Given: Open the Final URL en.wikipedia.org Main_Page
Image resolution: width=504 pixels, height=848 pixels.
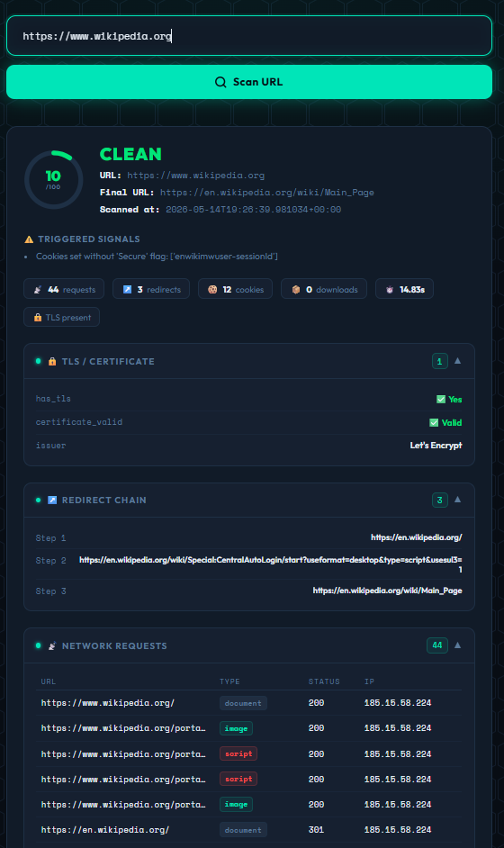Looking at the screenshot, I should tap(267, 193).
